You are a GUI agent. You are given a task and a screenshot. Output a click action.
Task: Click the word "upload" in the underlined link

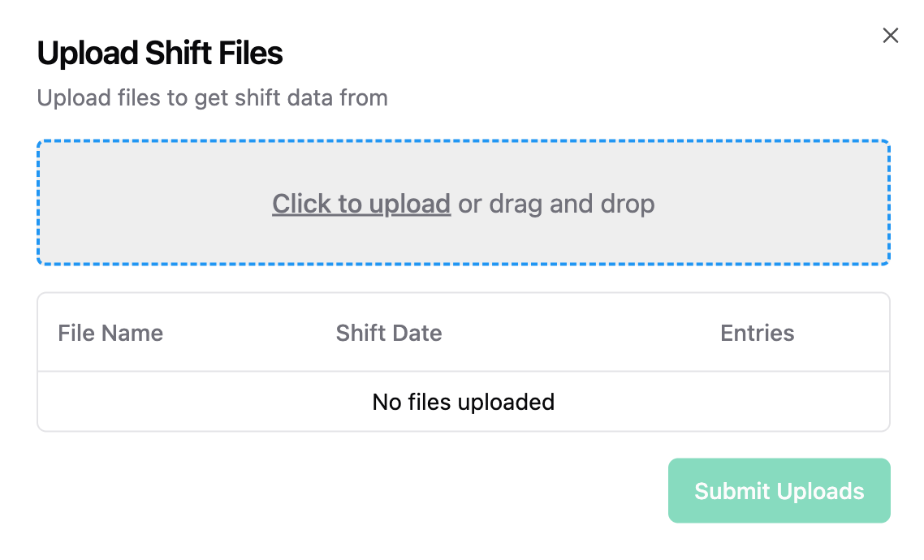pos(410,204)
